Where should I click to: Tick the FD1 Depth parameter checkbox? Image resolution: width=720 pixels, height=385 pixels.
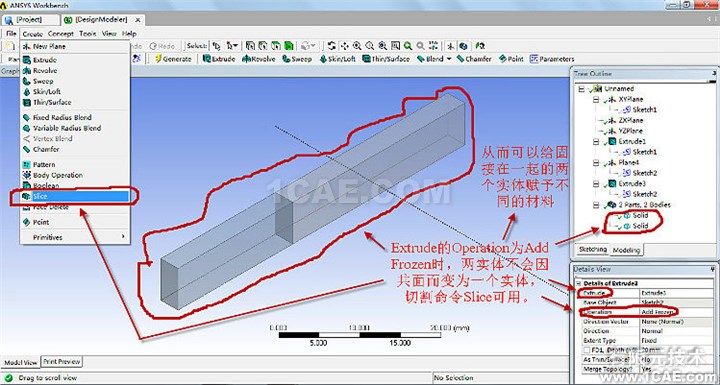pos(587,350)
